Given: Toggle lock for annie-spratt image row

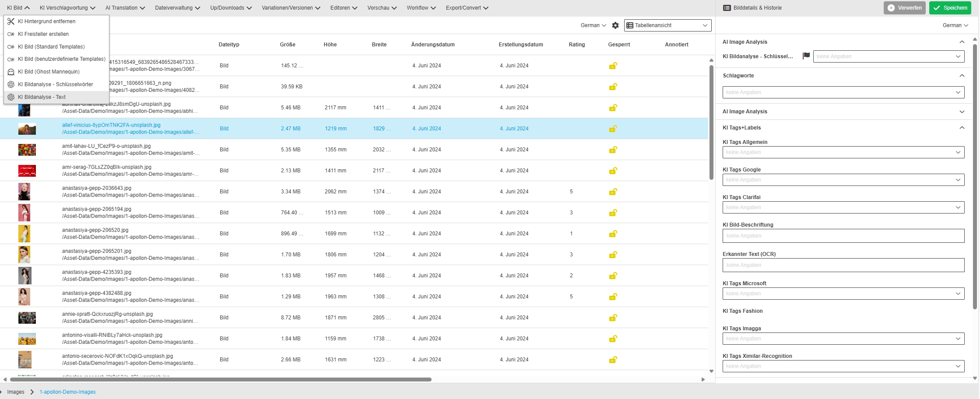Looking at the screenshot, I should point(613,318).
